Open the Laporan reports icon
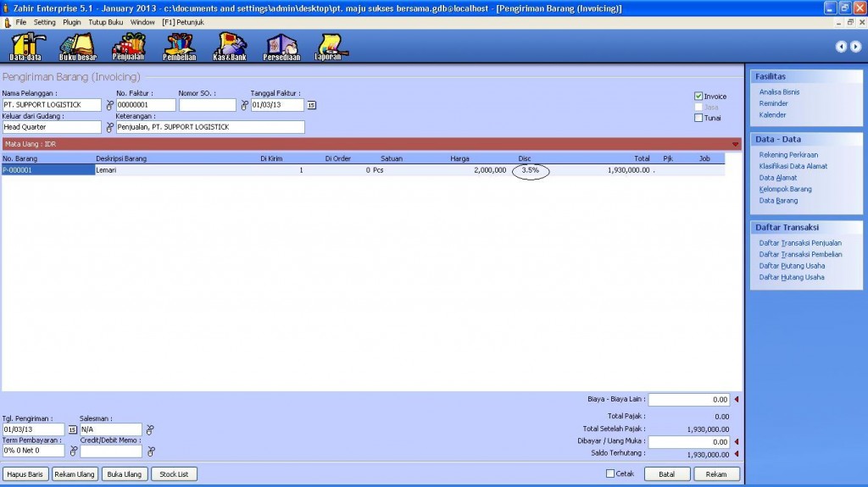Viewport: 868px width, 487px height. 328,47
